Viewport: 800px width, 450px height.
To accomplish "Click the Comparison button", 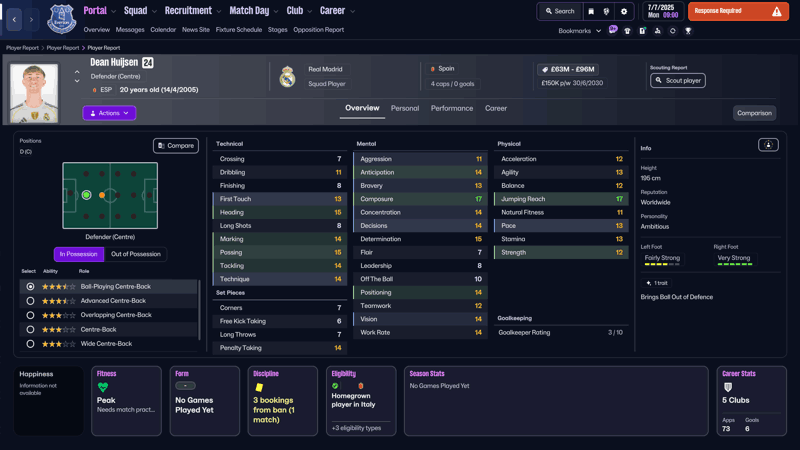I will pos(754,113).
